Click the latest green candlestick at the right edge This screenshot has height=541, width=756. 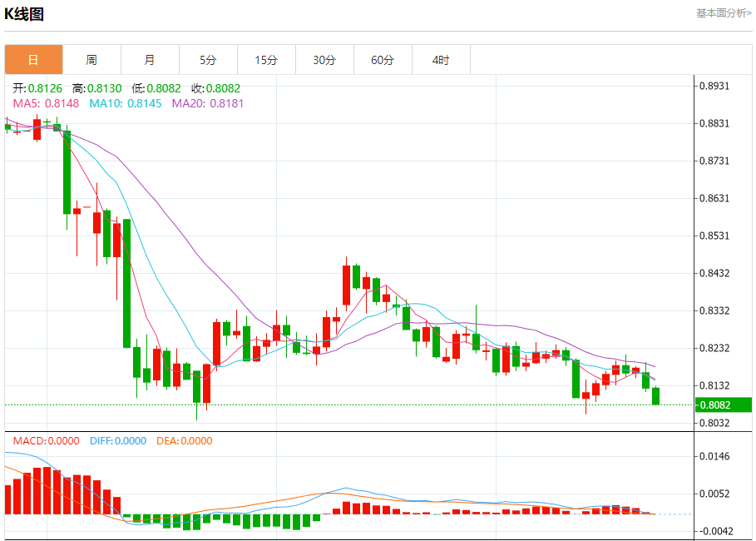(x=655, y=395)
